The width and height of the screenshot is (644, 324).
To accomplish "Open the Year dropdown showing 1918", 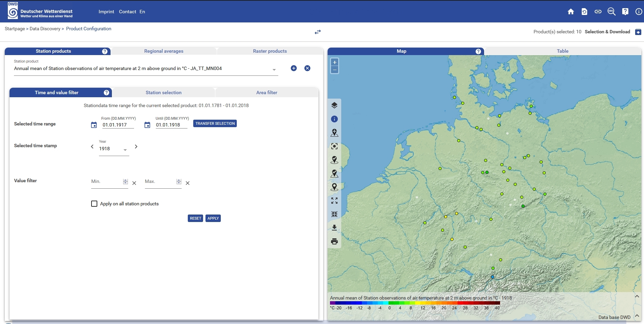I will 114,149.
